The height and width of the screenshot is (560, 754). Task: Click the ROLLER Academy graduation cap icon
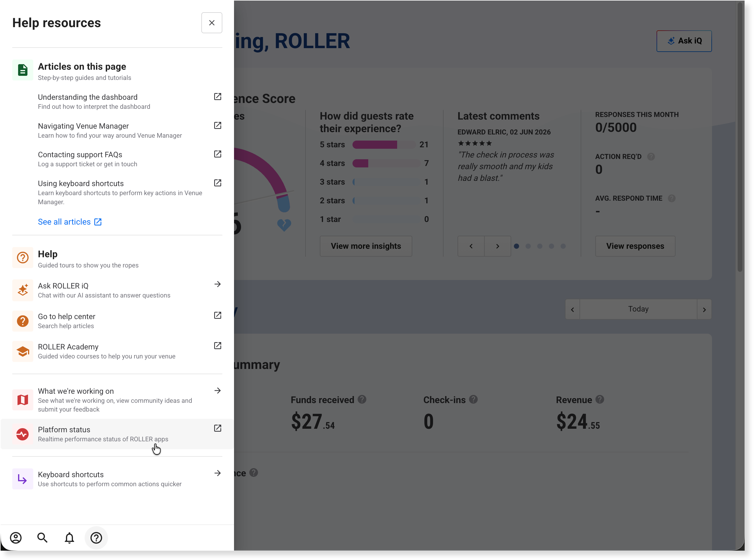tap(23, 351)
